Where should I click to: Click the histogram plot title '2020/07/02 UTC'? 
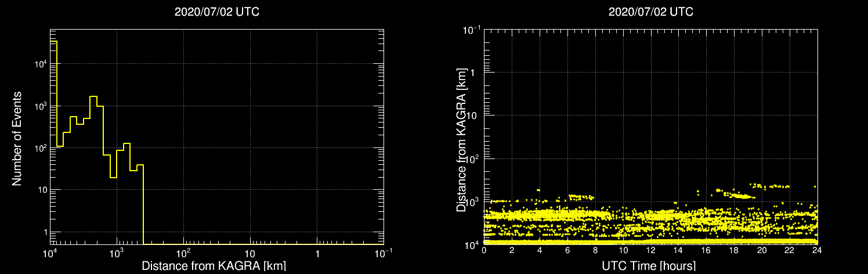217,12
